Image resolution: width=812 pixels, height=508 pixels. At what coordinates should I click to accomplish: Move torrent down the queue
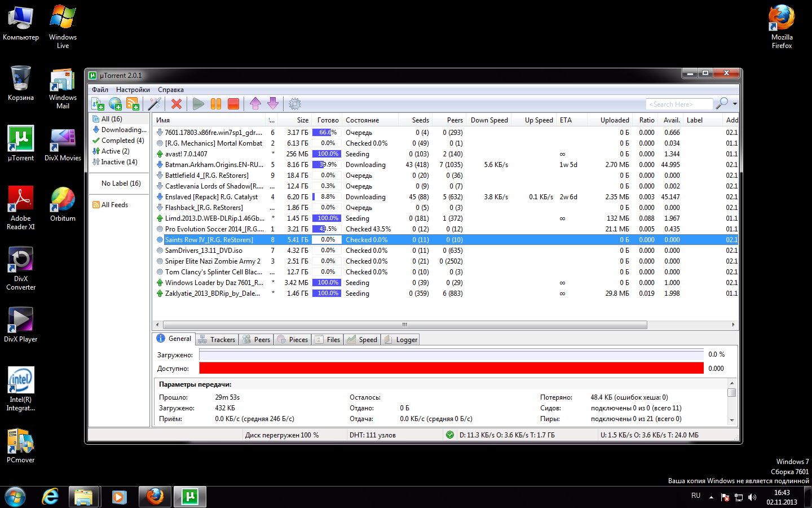tap(273, 104)
